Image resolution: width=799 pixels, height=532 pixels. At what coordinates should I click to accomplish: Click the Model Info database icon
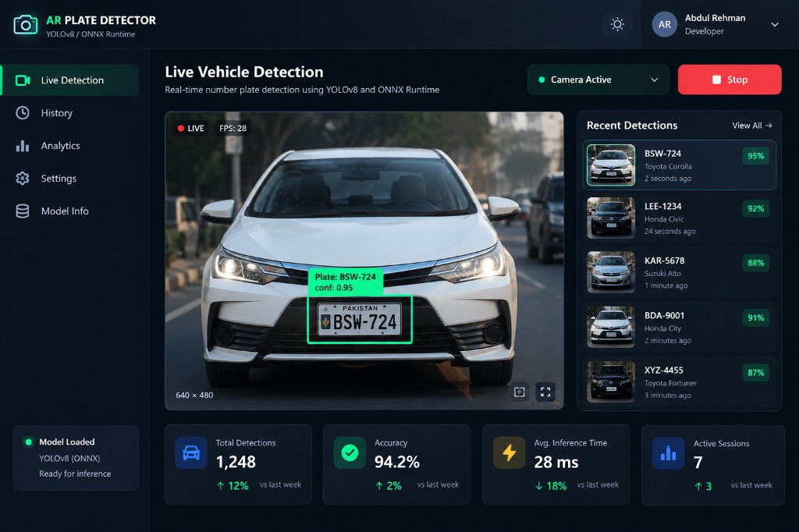(x=23, y=211)
